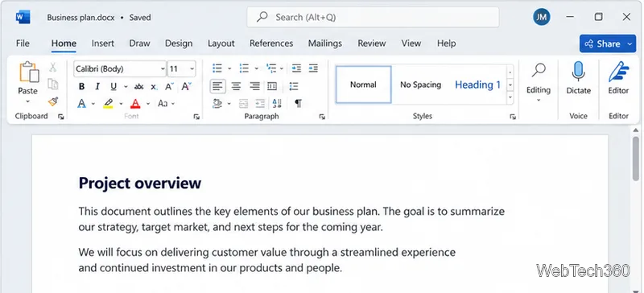Switch to the Draw tab

[139, 43]
